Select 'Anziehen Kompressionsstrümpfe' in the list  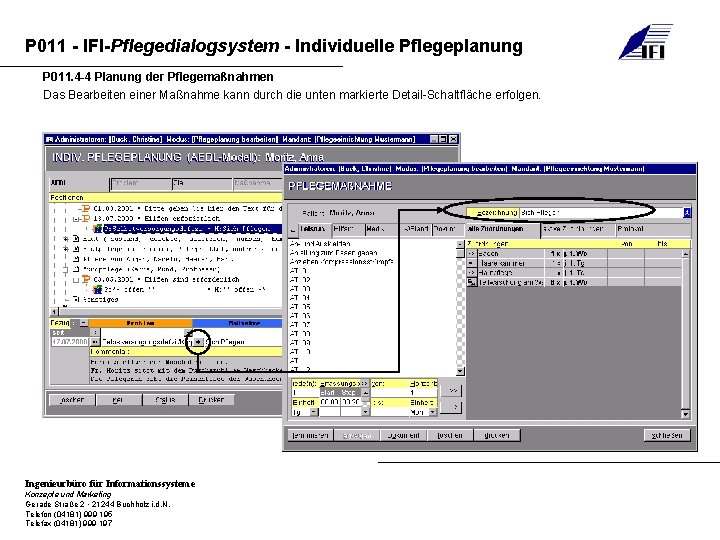coord(342,262)
